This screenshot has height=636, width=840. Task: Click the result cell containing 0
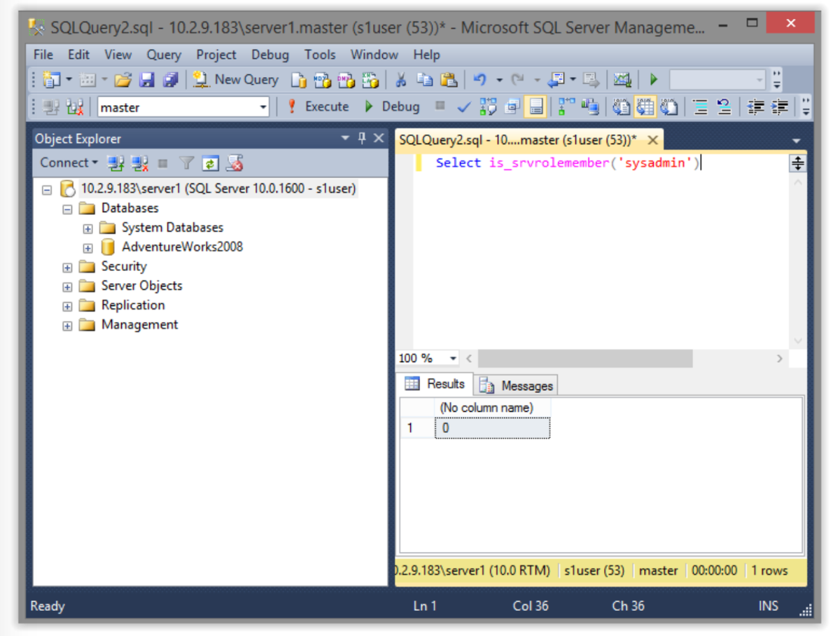[x=493, y=428]
